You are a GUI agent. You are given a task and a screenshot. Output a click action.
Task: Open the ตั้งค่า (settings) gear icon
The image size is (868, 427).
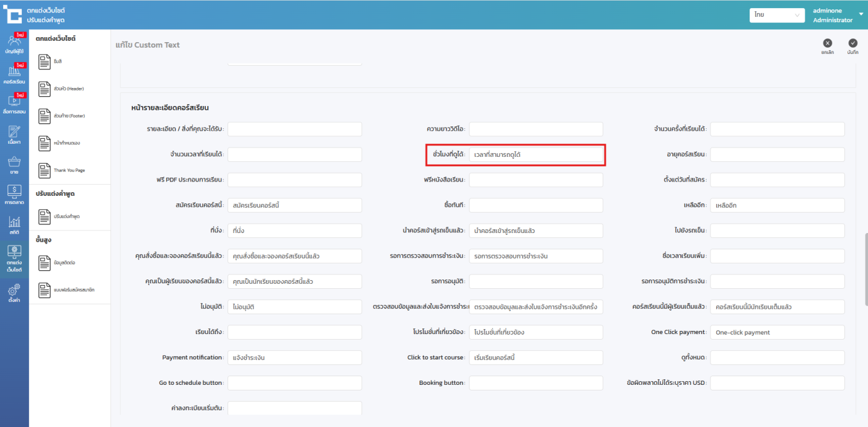[14, 292]
